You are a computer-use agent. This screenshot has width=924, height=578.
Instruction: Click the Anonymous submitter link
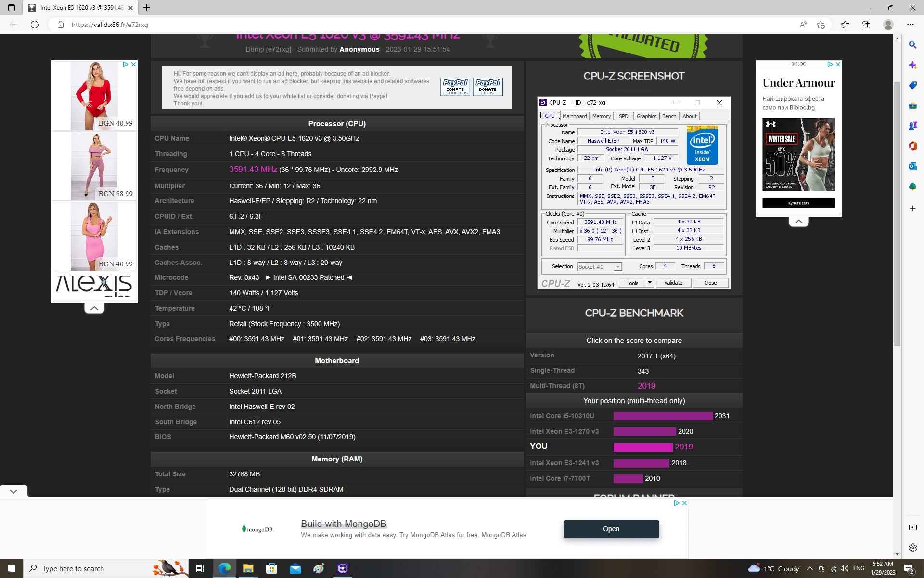coord(359,49)
